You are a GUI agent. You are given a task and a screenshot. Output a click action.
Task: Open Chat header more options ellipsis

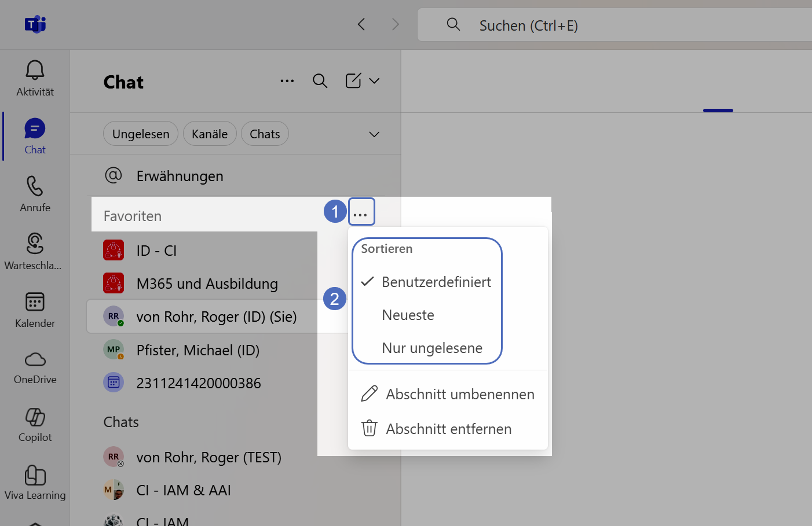click(x=287, y=81)
